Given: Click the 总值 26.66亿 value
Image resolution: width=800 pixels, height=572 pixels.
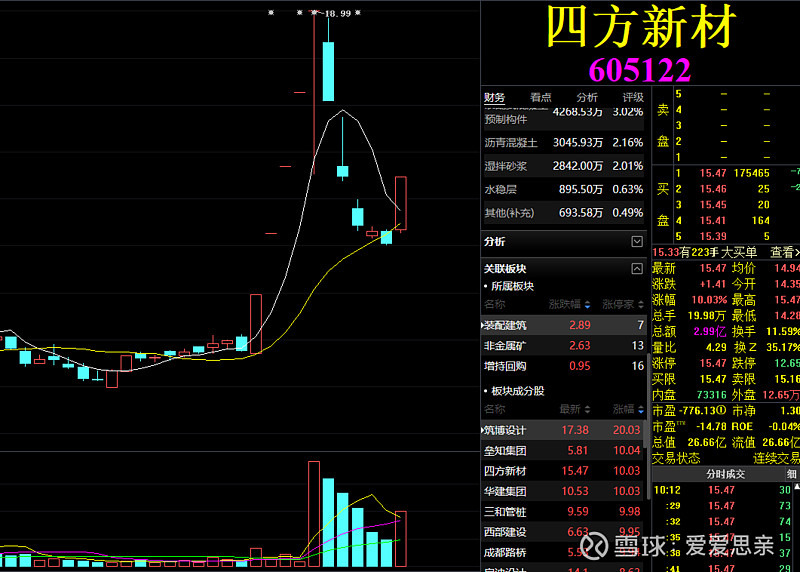Looking at the screenshot, I should coord(707,442).
